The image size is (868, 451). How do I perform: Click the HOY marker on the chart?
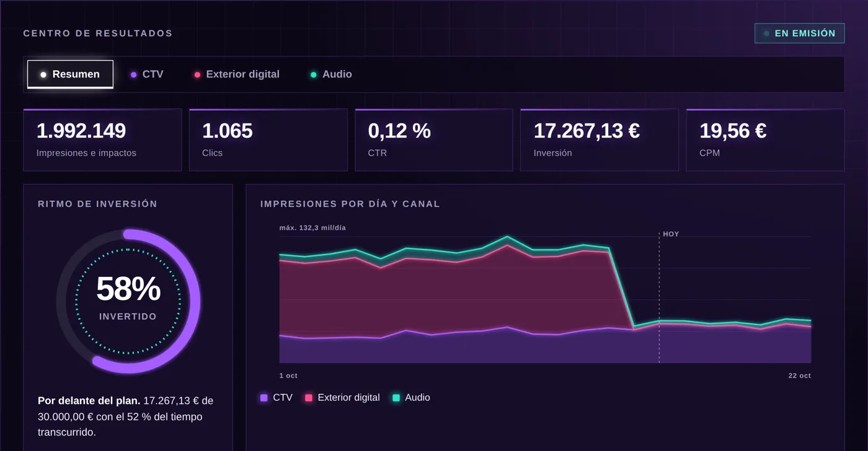click(x=671, y=234)
